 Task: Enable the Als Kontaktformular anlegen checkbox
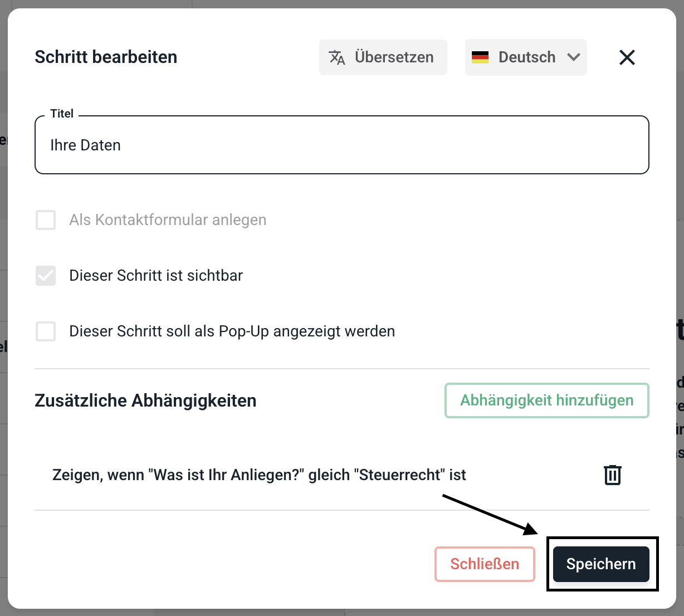coord(46,220)
